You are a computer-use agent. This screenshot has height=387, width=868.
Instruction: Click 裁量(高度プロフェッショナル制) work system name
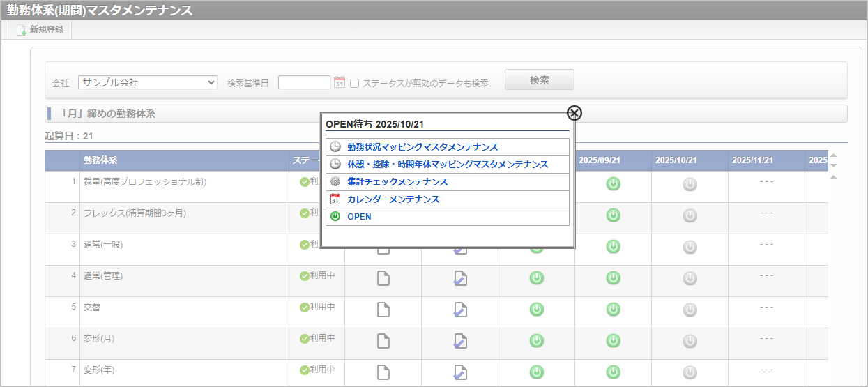(145, 181)
